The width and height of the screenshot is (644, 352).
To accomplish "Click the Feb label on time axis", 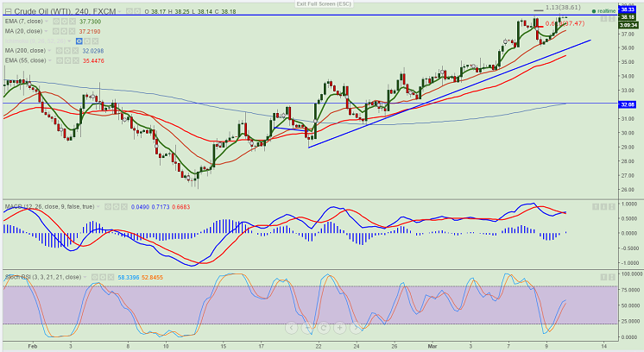I will [33, 346].
